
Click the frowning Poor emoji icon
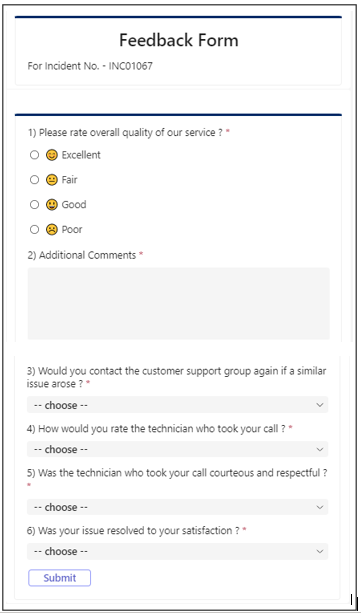point(52,229)
